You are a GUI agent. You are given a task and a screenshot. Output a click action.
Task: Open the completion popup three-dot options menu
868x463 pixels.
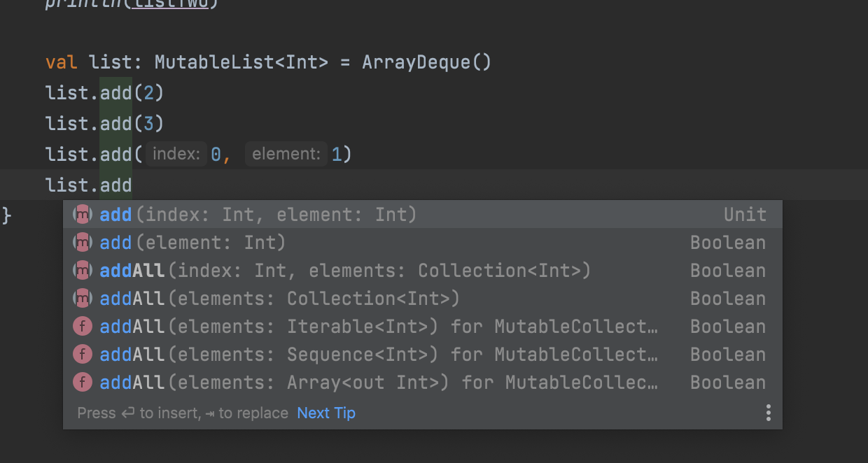(768, 413)
